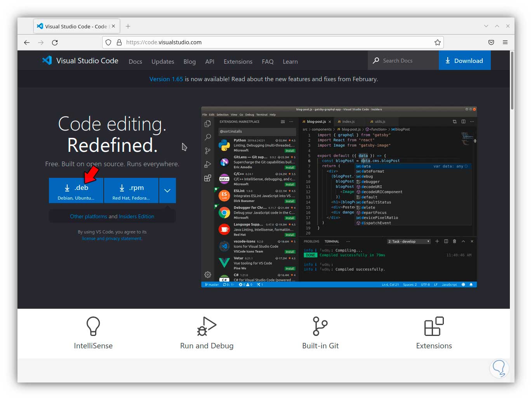The image size is (532, 400).
Task: Click the blue Download button in header
Action: pos(465,61)
